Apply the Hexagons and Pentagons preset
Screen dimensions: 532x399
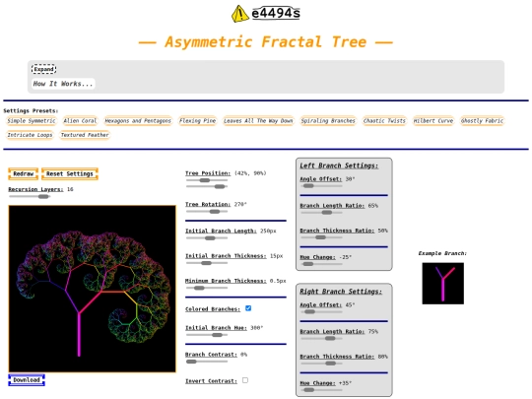coord(138,121)
